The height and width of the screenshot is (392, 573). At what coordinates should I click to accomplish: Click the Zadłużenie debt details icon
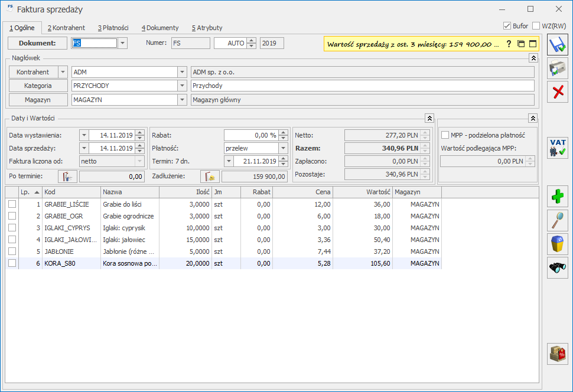210,177
